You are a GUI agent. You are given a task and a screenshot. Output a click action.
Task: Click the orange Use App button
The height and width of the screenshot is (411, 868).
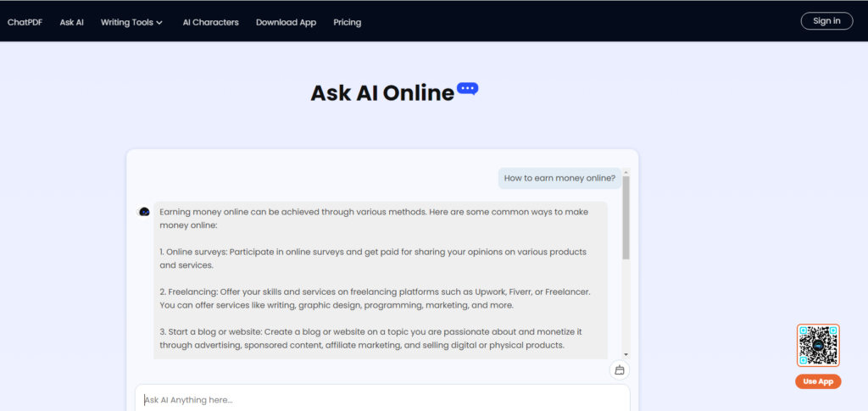coord(818,381)
